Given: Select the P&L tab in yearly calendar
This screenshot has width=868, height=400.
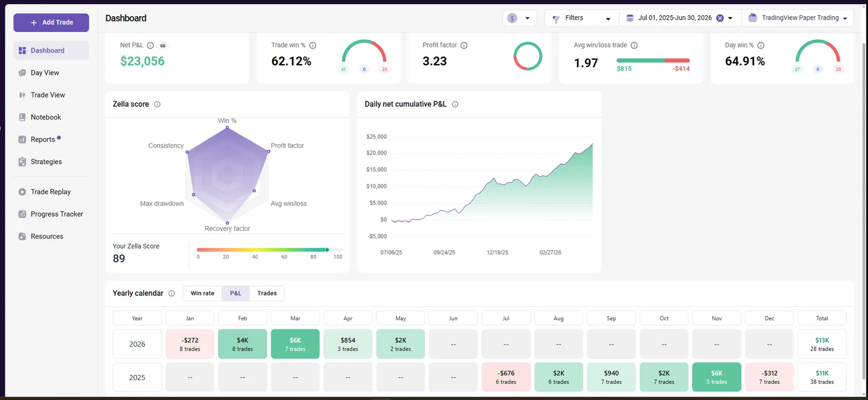Looking at the screenshot, I should (235, 293).
